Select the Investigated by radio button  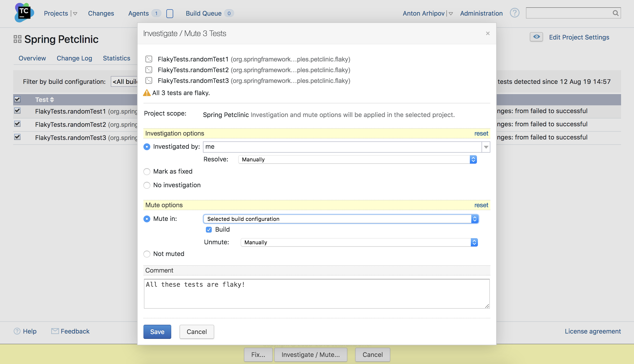[147, 147]
